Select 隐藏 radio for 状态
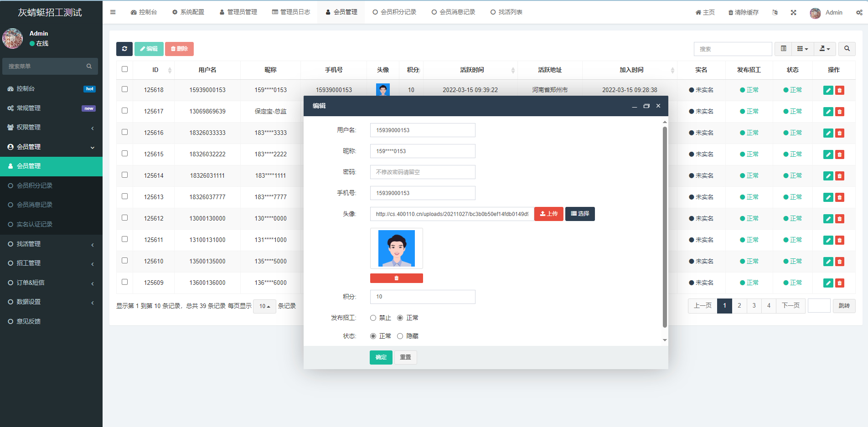This screenshot has width=868, height=427. pos(400,336)
